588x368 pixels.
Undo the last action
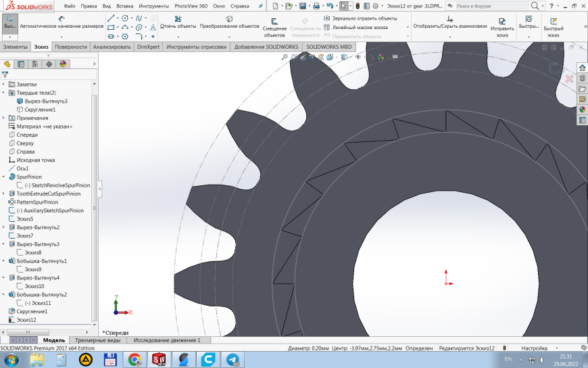[330, 6]
